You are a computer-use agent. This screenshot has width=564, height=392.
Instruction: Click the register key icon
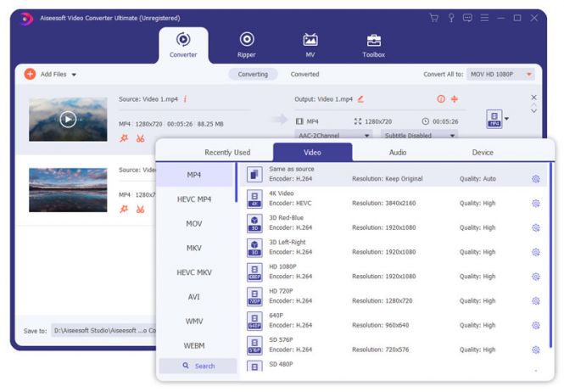click(451, 18)
